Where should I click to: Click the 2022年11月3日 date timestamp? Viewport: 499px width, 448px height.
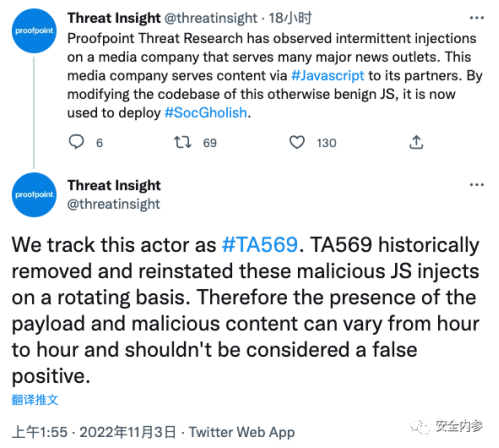[x=127, y=432]
